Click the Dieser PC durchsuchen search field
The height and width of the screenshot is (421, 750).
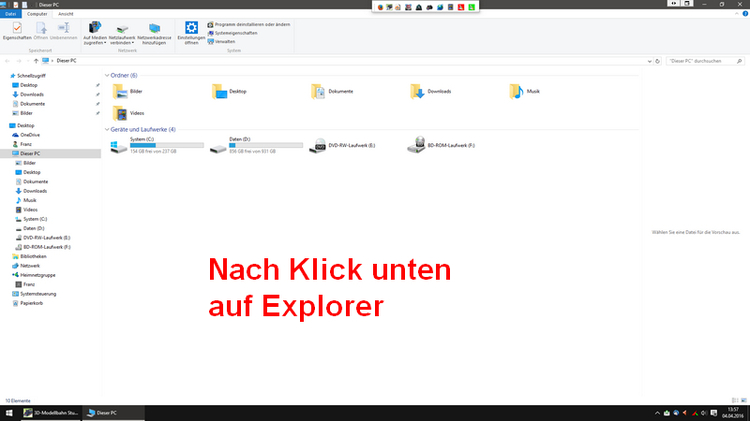point(700,61)
